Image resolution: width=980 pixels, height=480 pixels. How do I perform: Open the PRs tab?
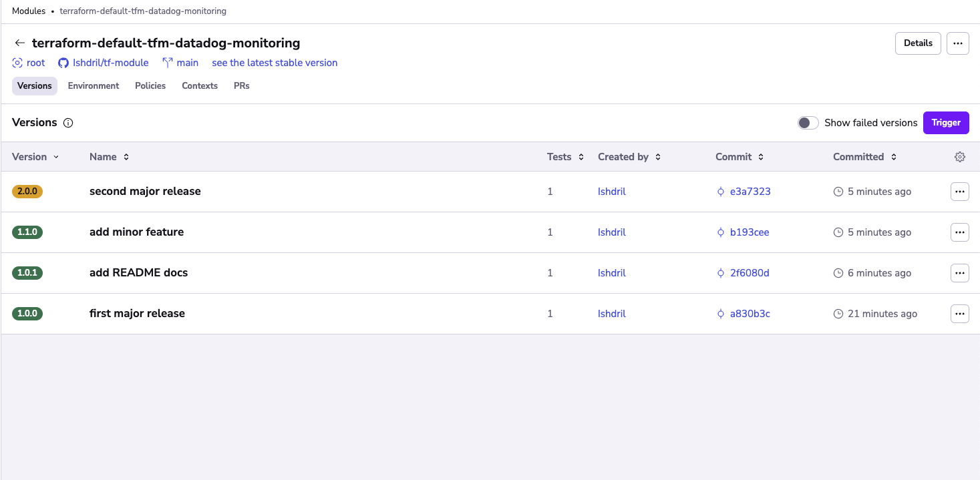(x=241, y=86)
